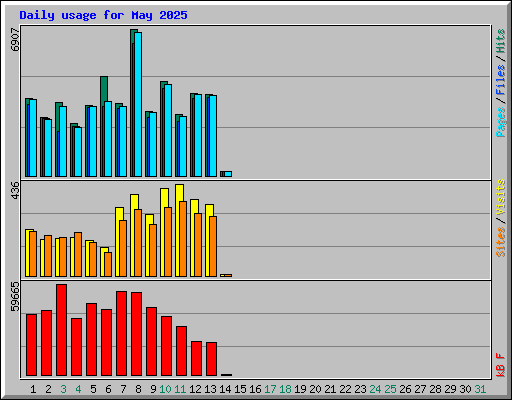Click the red KB bar for day 13

click(x=211, y=359)
